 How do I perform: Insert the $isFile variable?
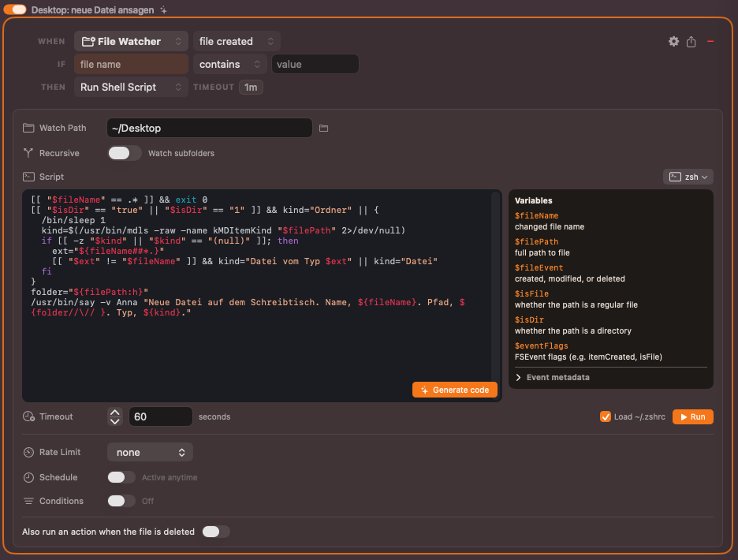click(531, 293)
